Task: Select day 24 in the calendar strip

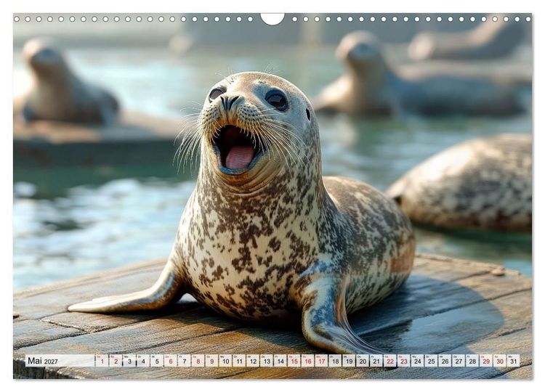Action: point(418,361)
